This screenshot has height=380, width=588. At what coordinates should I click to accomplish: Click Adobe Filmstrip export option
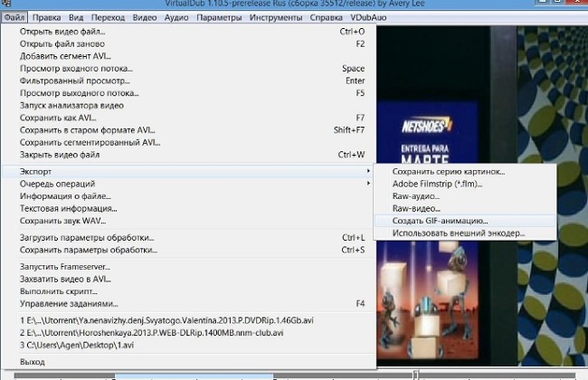pyautogui.click(x=437, y=185)
